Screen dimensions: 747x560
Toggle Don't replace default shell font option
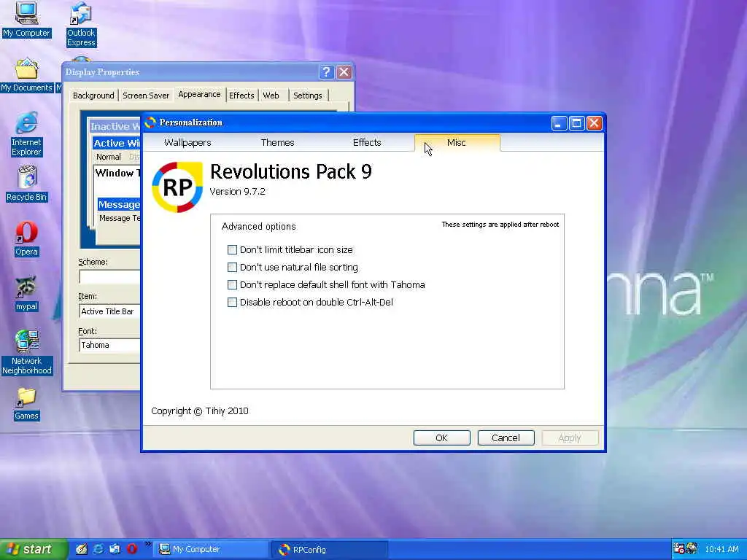coord(232,285)
